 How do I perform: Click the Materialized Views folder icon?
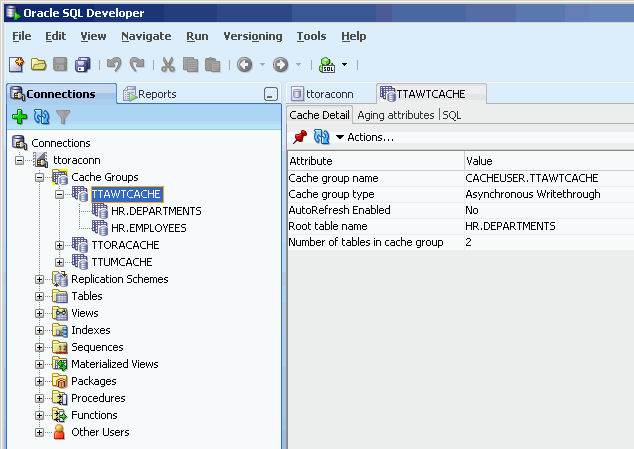60,364
